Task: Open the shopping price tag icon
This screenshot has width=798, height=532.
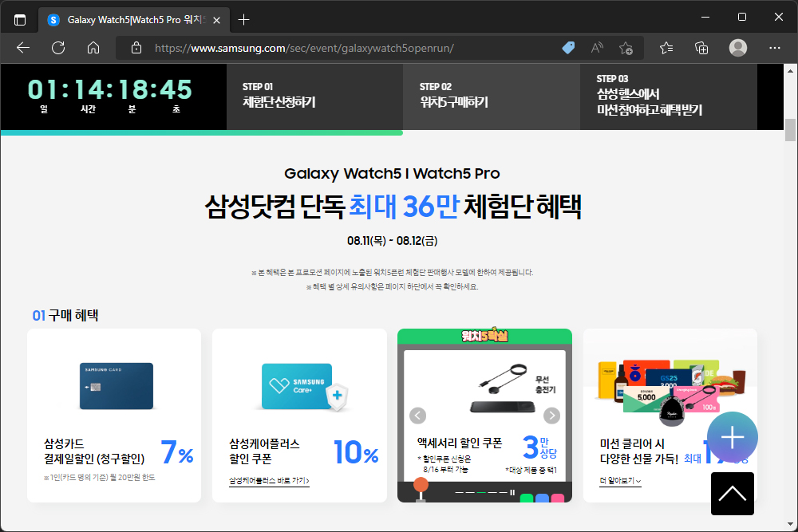Action: tap(568, 48)
